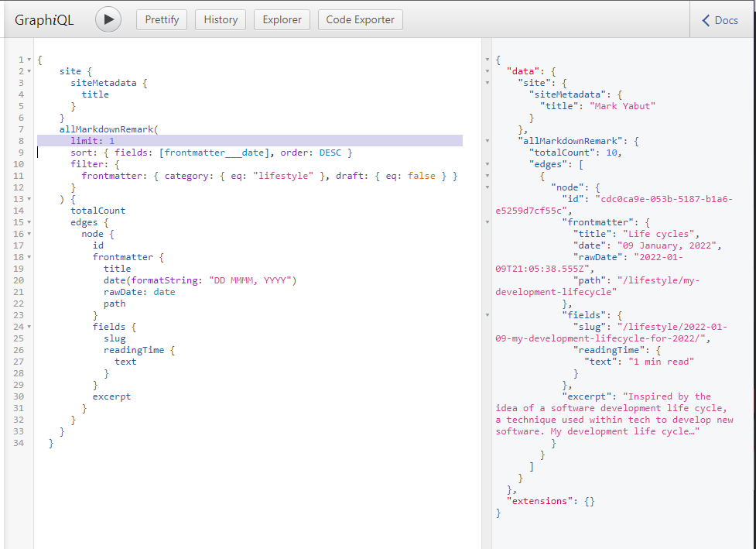756x549 pixels.
Task: Fold the frontmatter block at line 18
Action: pyautogui.click(x=29, y=257)
